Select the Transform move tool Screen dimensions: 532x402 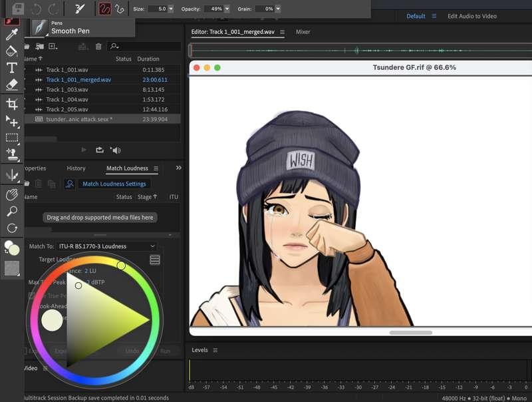tap(12, 121)
